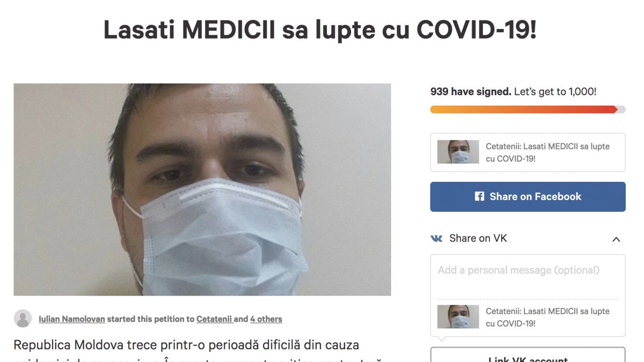
Task: Open the Cetatenii recipient link
Action: click(214, 319)
